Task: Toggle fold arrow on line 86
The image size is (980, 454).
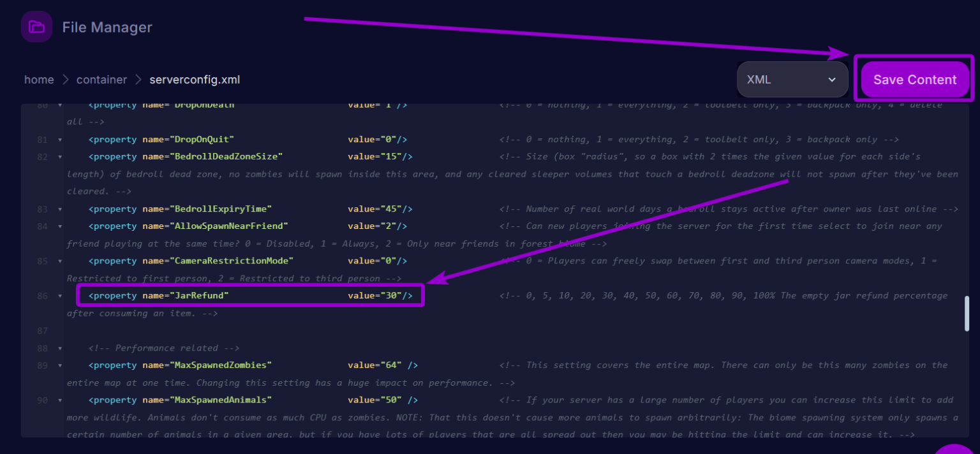Action: tap(60, 296)
